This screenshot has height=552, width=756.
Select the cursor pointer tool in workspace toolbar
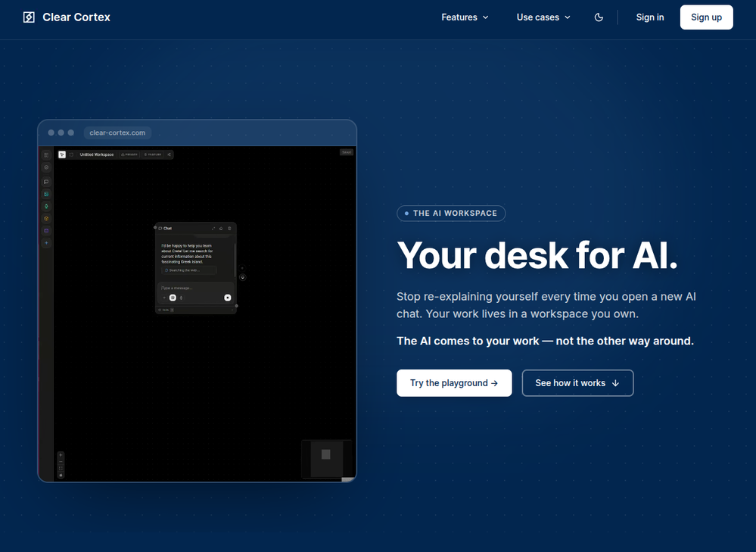coord(62,154)
